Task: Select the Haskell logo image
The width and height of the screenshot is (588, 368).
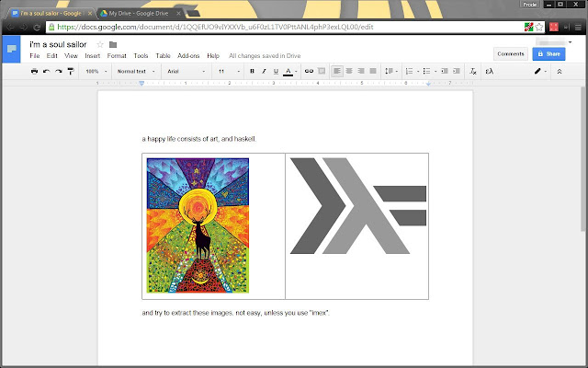Action: point(358,206)
